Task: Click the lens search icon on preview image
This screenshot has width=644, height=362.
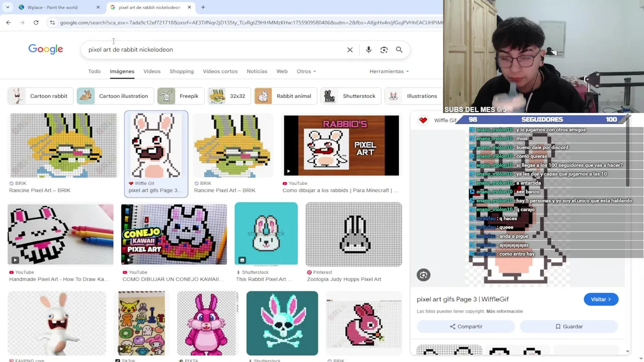Action: pos(423,275)
